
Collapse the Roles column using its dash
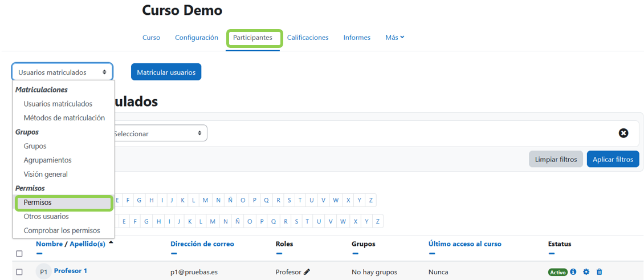pos(279,253)
